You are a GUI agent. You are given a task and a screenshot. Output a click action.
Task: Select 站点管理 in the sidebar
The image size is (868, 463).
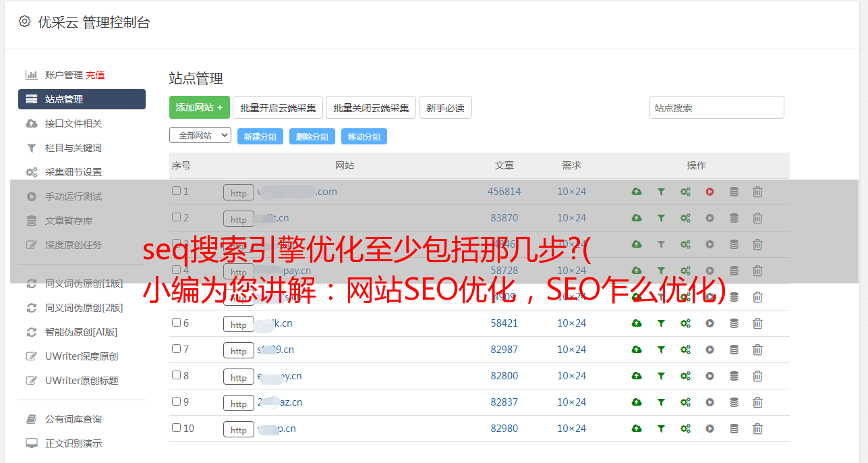82,99
